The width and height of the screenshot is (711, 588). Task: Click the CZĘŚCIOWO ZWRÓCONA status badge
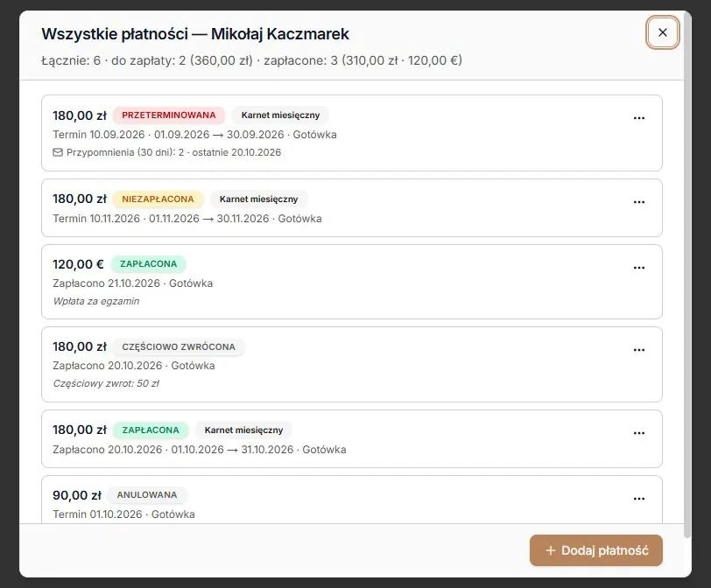click(x=179, y=346)
